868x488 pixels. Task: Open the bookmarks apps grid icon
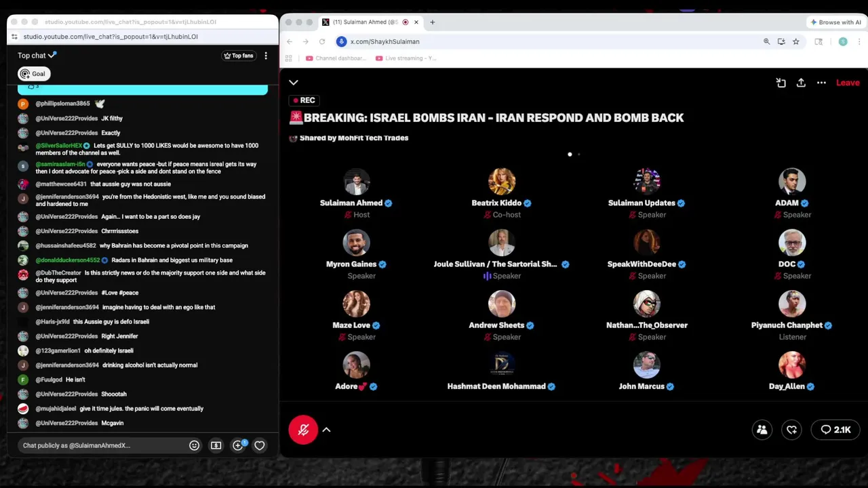(289, 58)
